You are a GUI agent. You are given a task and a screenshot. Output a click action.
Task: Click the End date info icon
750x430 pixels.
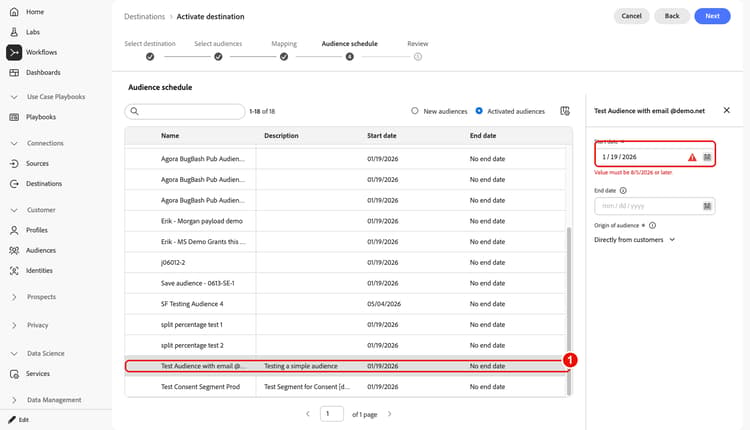pyautogui.click(x=623, y=190)
